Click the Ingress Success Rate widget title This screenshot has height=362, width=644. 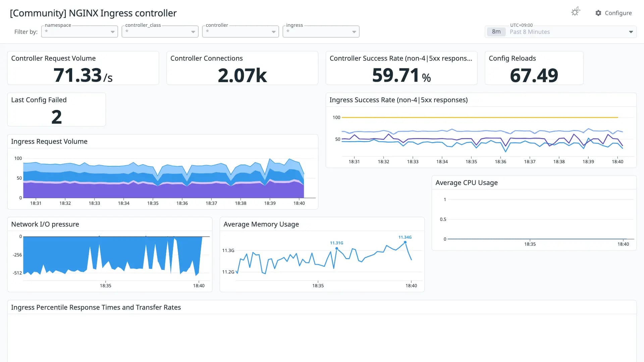398,100
